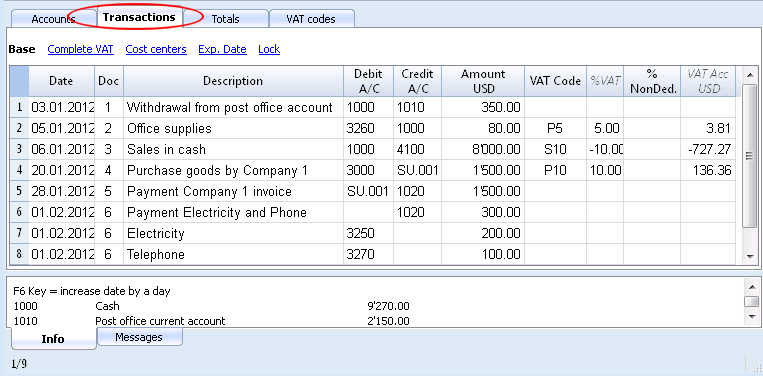This screenshot has width=763, height=376.
Task: Click date cell 28.01.2012
Action: coord(62,191)
